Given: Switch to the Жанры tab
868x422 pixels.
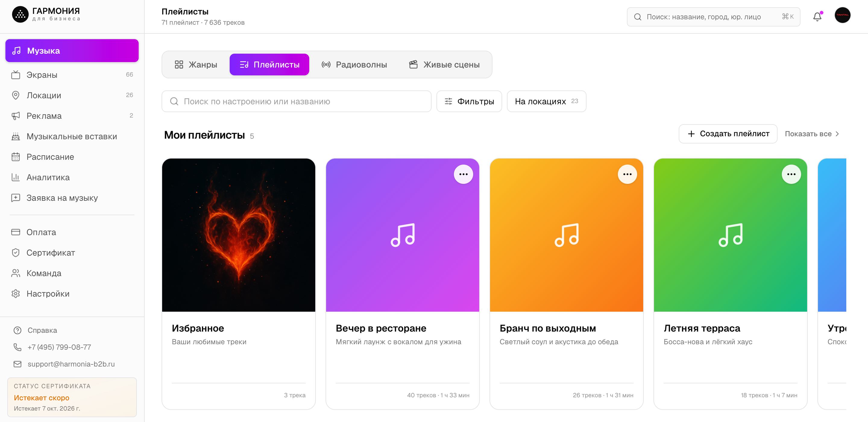Looking at the screenshot, I should 196,65.
